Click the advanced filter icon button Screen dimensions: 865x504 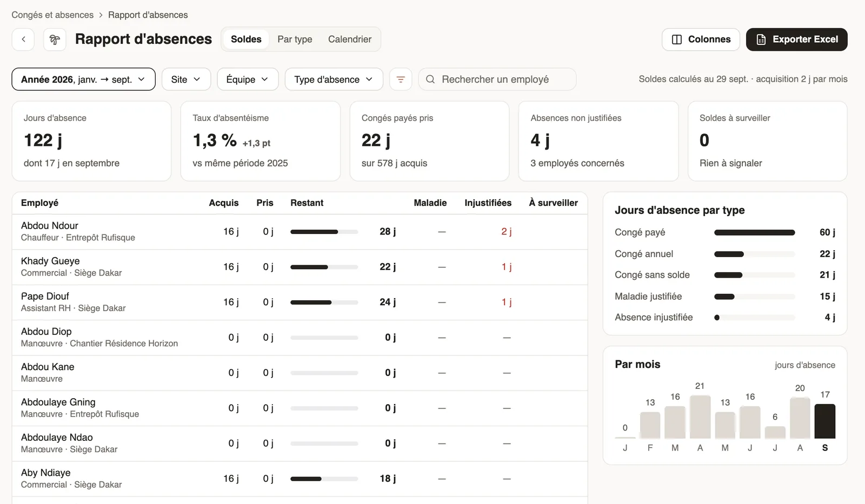(401, 79)
